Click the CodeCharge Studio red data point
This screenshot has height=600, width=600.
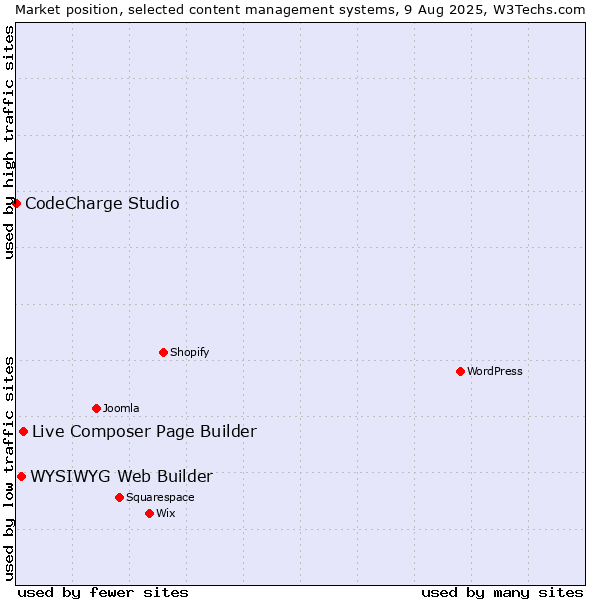click(x=16, y=204)
